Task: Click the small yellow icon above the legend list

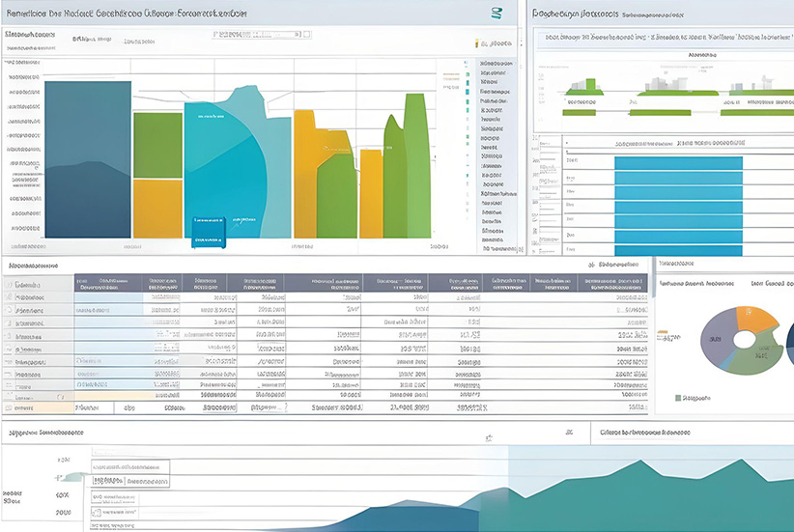Action: [x=477, y=43]
